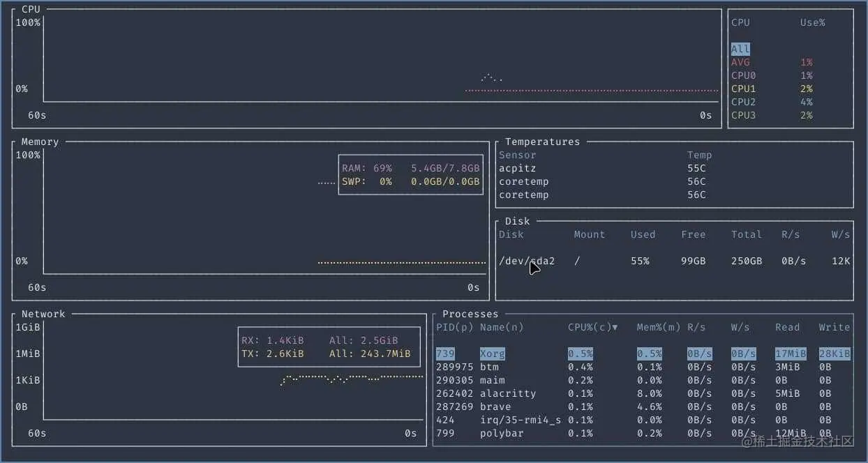The height and width of the screenshot is (463, 868).
Task: Click the Free column header in Disk
Action: pyautogui.click(x=693, y=234)
